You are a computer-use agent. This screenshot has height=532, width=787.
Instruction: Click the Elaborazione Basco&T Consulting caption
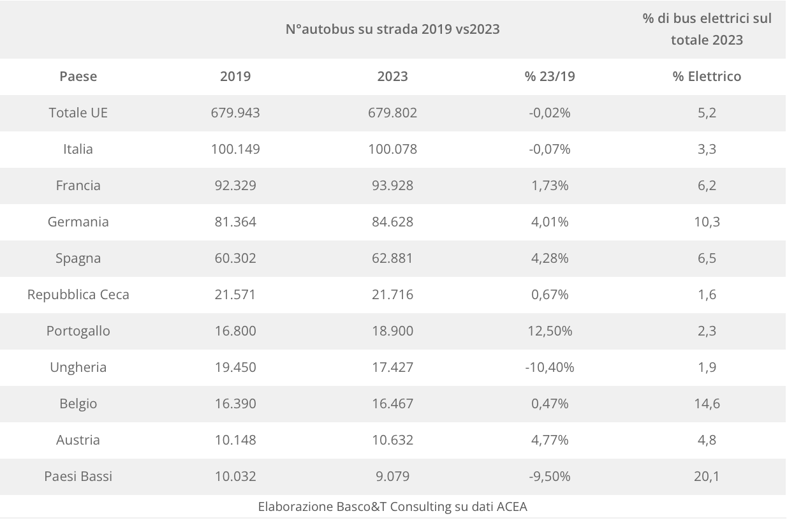(x=393, y=508)
